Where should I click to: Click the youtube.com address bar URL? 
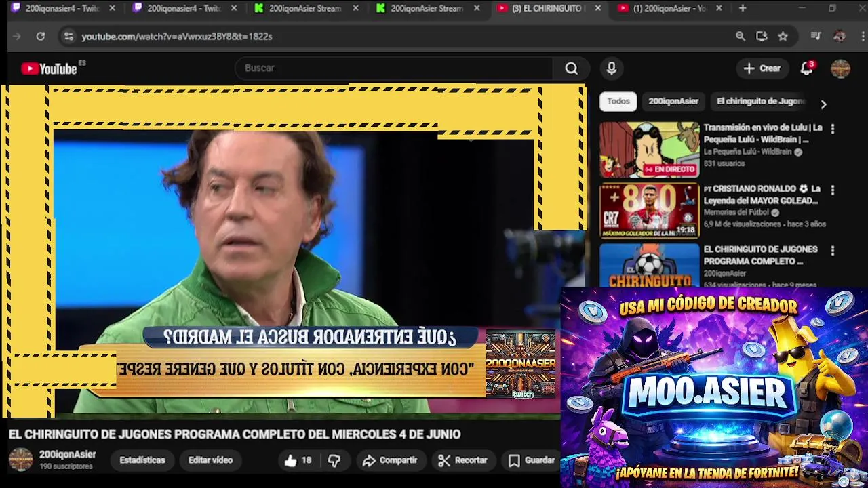[x=177, y=37]
